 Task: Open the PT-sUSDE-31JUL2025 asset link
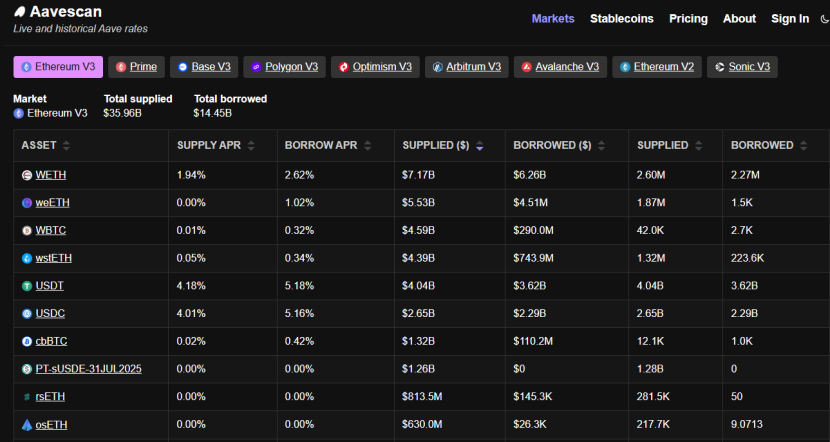[x=88, y=369]
